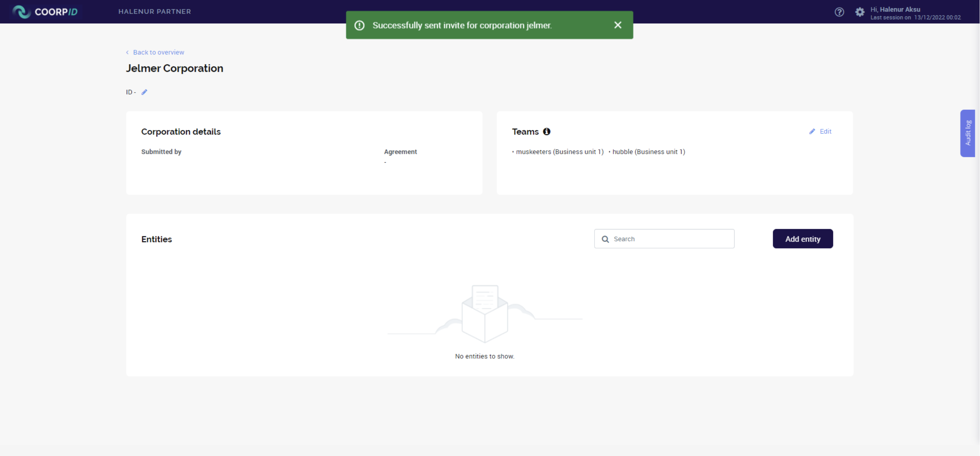
Task: Click the Teams heading
Action: (x=525, y=131)
